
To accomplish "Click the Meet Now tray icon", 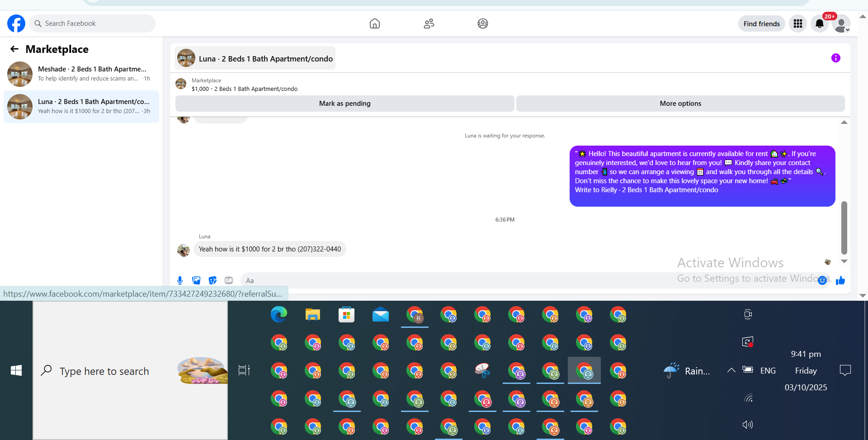I will coord(748,314).
